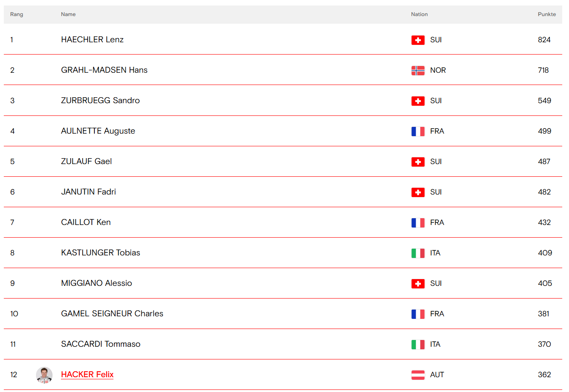Open HACKER Felix athlete profile link
The width and height of the screenshot is (569, 392).
(x=87, y=375)
